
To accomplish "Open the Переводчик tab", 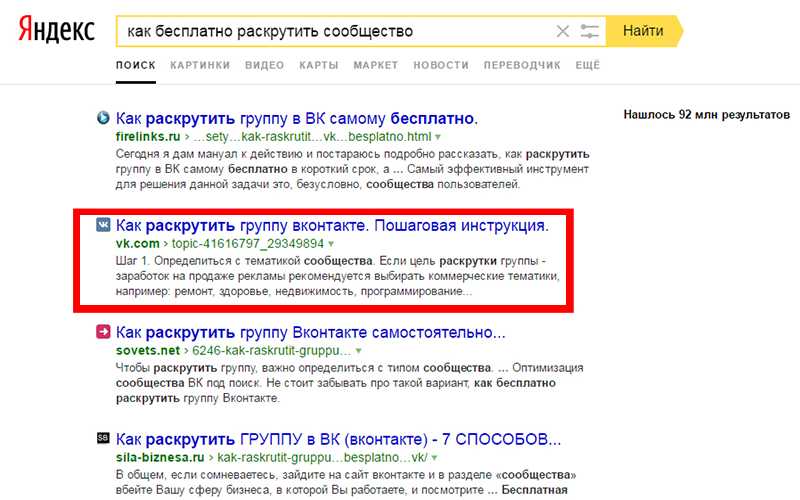I will 522,65.
